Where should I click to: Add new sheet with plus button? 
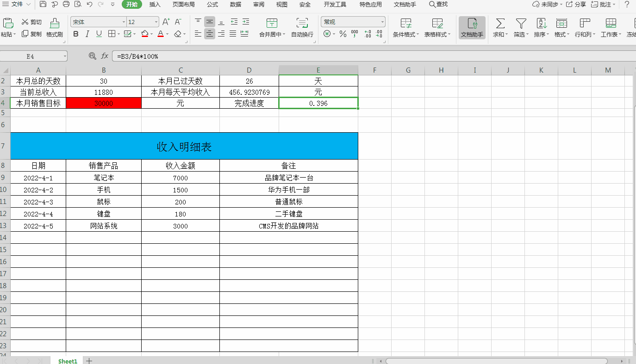click(89, 361)
